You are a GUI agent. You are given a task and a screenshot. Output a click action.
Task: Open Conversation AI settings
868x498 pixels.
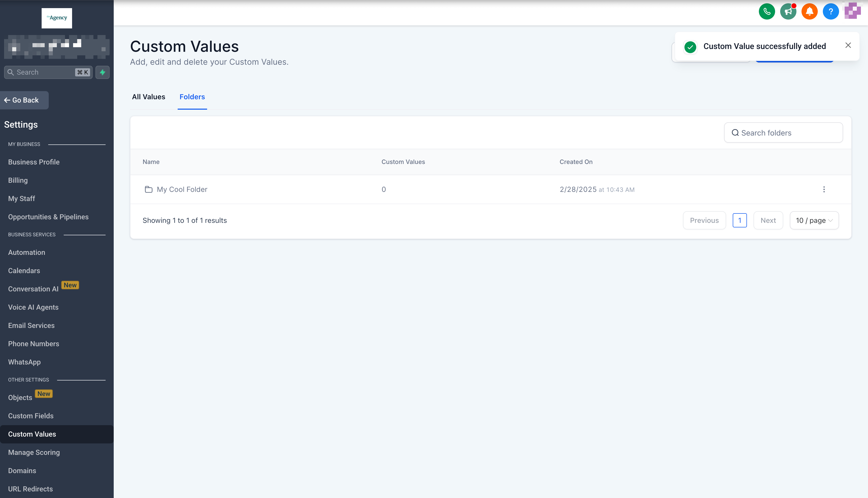(33, 289)
